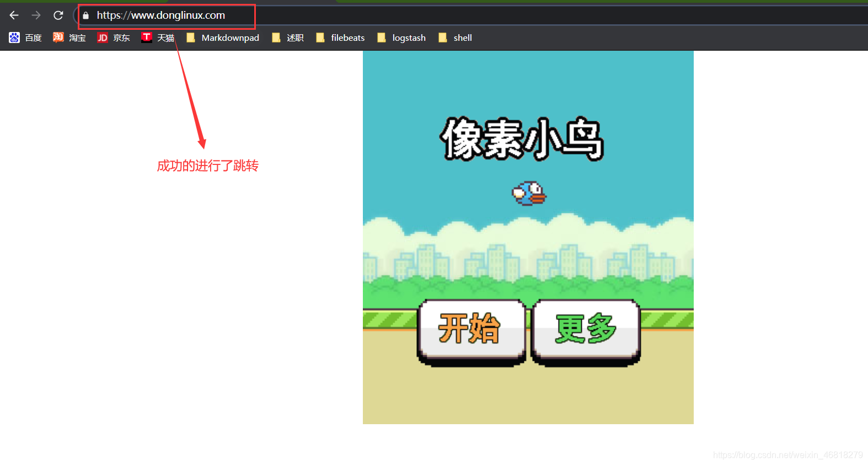Open the 述职 bookmark folder
Viewport: 868px width, 465px height.
coord(288,38)
